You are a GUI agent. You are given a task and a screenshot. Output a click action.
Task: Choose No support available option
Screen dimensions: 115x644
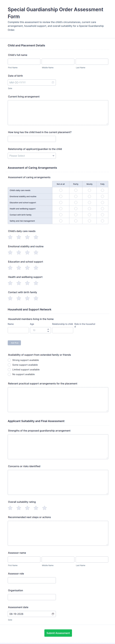pyautogui.click(x=9, y=374)
